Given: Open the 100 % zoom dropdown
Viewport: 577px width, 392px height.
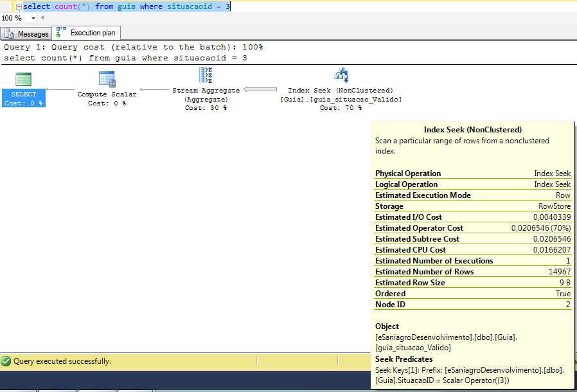Looking at the screenshot, I should point(33,18).
